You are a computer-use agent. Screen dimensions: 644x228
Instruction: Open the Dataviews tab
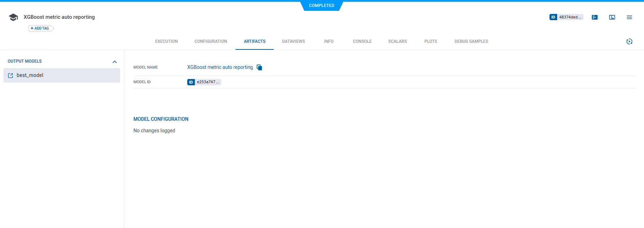(293, 41)
